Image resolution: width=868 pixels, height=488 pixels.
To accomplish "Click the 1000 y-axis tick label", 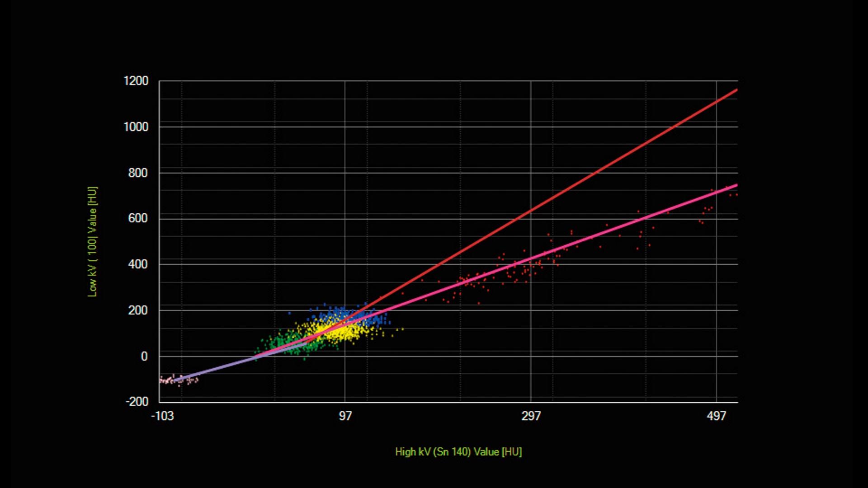I will click(x=136, y=127).
